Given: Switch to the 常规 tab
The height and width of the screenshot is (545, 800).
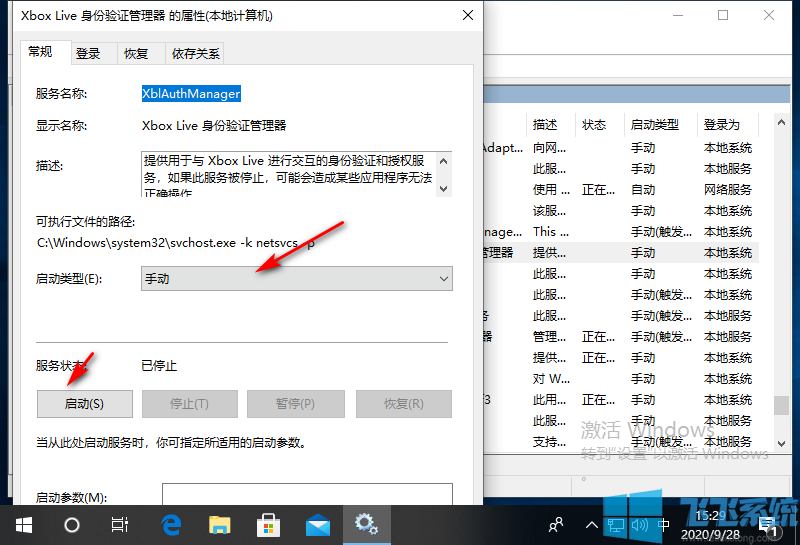Looking at the screenshot, I should coord(41,52).
